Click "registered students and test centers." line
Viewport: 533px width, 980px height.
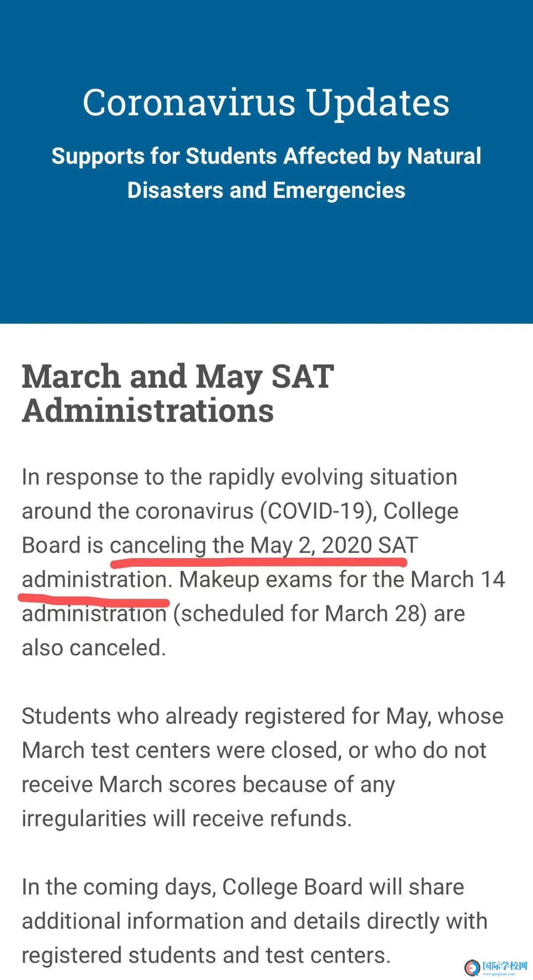206,955
